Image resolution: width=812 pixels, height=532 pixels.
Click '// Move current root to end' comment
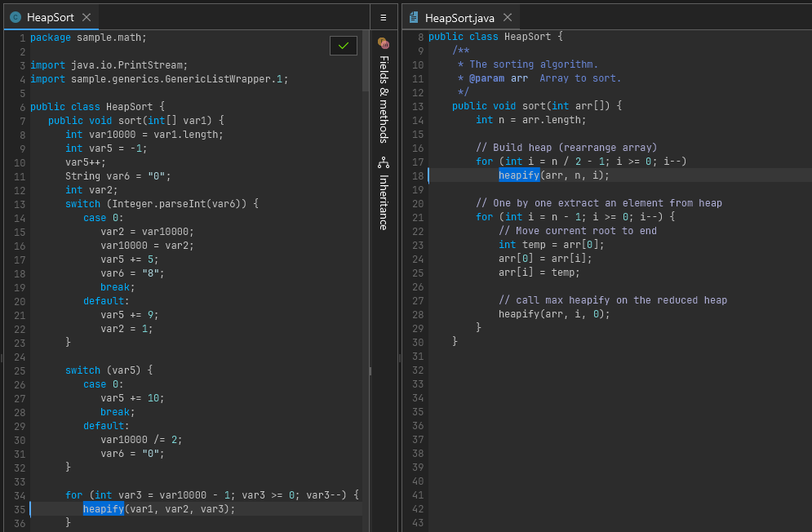(x=578, y=231)
